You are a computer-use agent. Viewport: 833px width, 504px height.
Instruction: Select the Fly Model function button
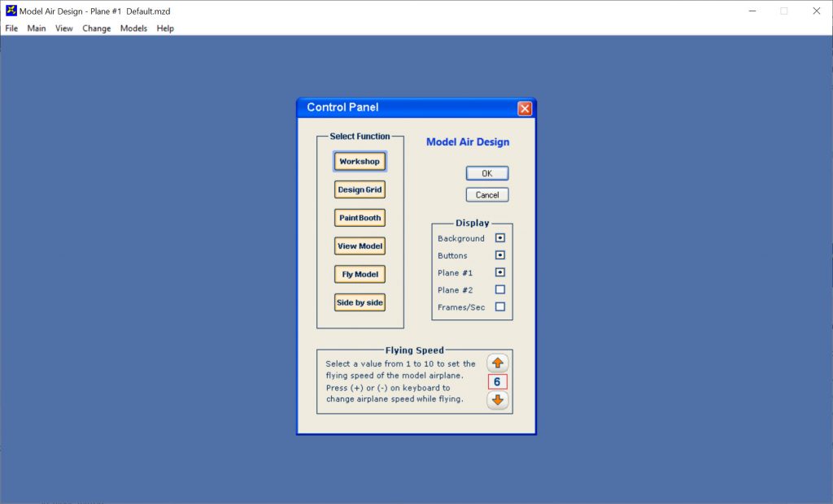360,274
